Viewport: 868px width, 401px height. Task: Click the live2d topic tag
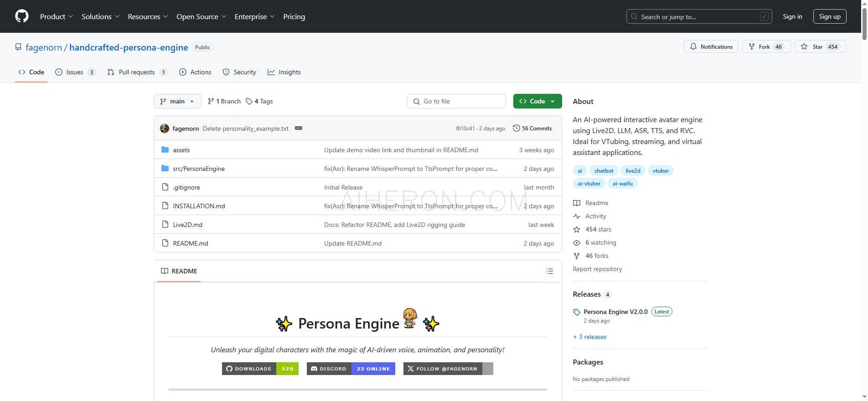[x=633, y=171]
